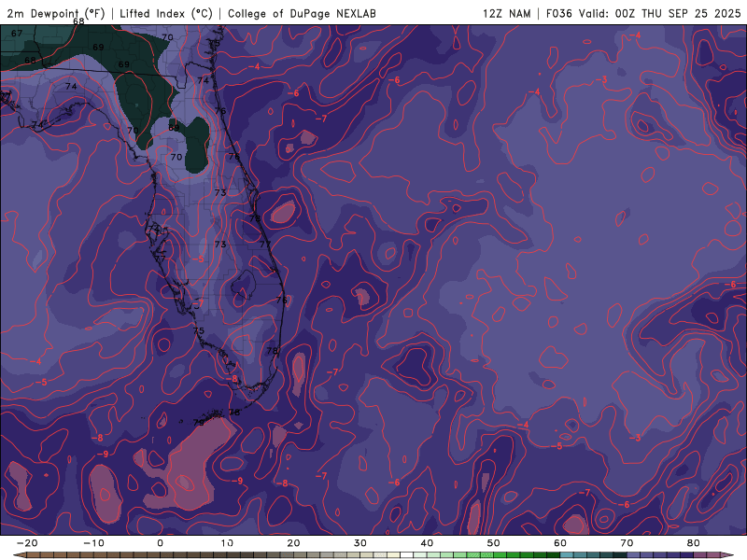Click the "40" color bar label

(427, 543)
